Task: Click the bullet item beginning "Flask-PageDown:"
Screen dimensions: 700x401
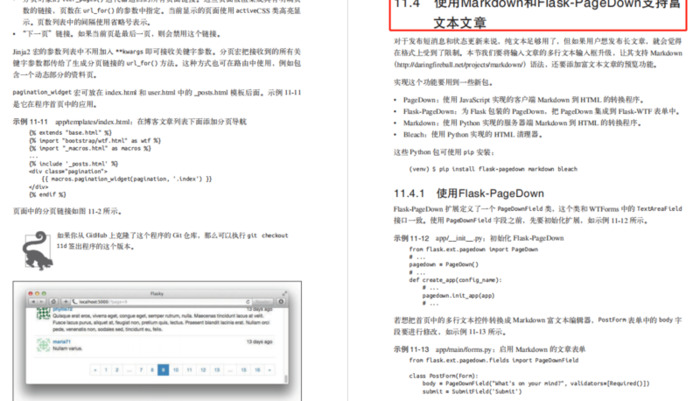Action: click(542, 111)
